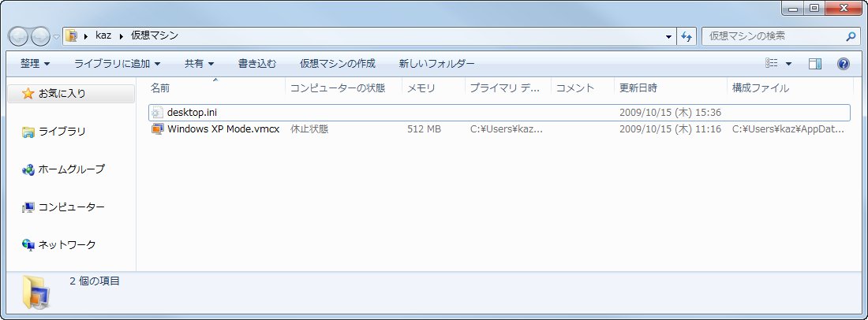
Task: Select ライブラリ in the navigation pane
Action: [62, 132]
